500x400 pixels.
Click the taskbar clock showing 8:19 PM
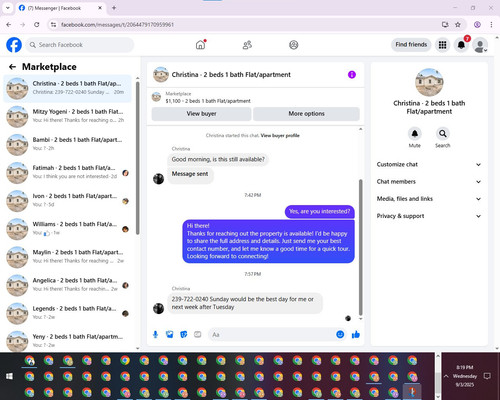coord(465,376)
